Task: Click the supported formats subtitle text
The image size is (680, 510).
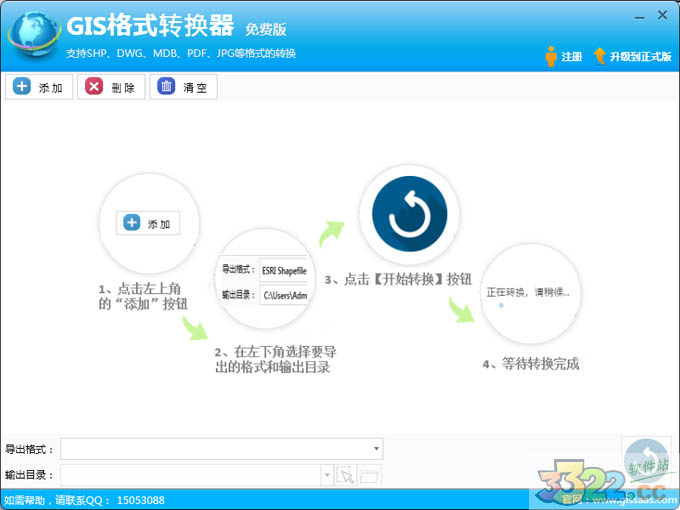Action: point(181,53)
